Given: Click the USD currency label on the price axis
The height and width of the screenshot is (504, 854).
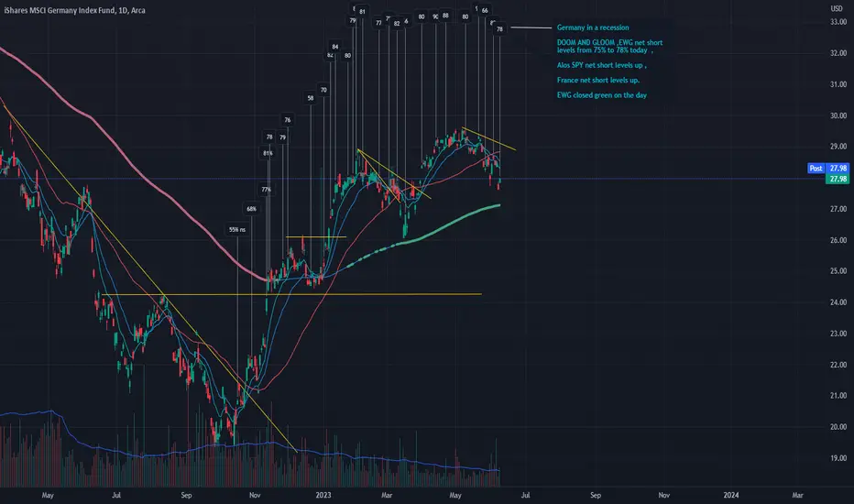Looking at the screenshot, I should coord(837,8).
